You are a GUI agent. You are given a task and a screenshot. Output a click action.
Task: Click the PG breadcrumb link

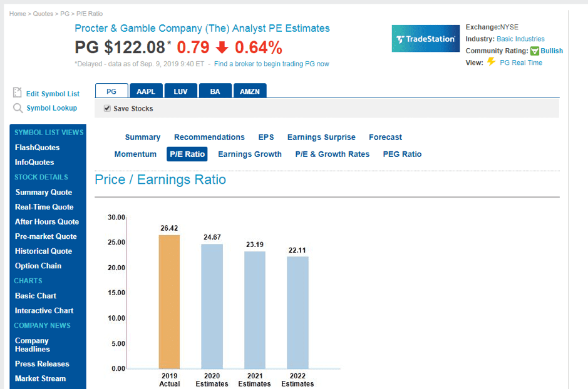pyautogui.click(x=65, y=14)
